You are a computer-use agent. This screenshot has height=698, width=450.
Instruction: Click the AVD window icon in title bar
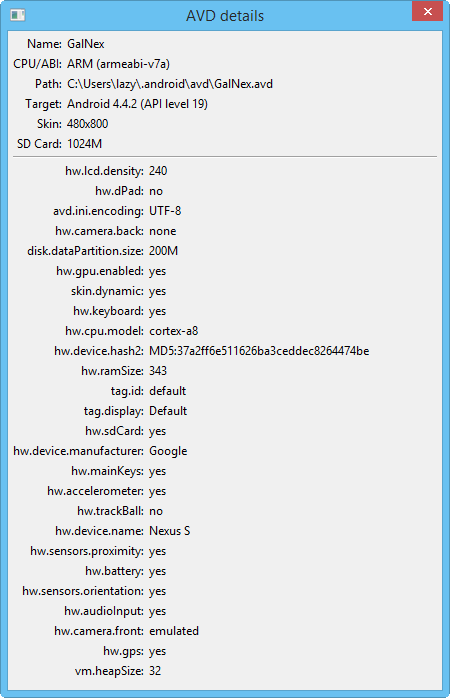point(18,15)
